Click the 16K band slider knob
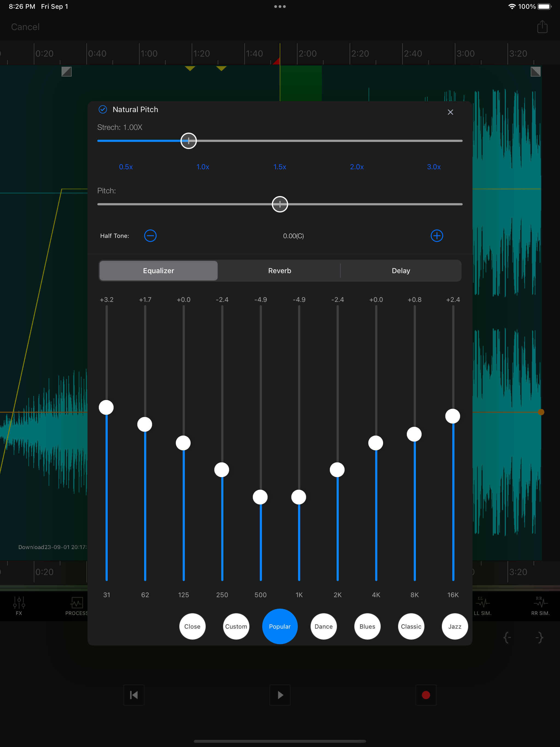Viewport: 560px width, 747px height. (x=453, y=416)
